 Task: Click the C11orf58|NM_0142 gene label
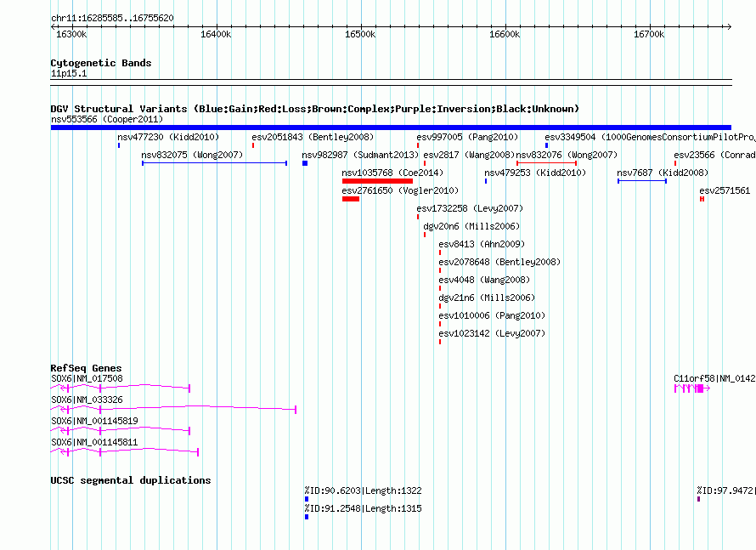(714, 379)
